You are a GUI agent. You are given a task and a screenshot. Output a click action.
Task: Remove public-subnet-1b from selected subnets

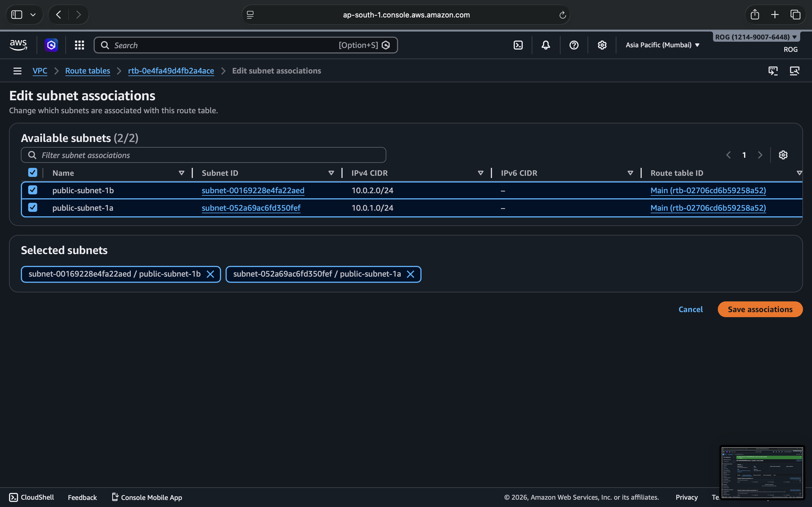[210, 274]
